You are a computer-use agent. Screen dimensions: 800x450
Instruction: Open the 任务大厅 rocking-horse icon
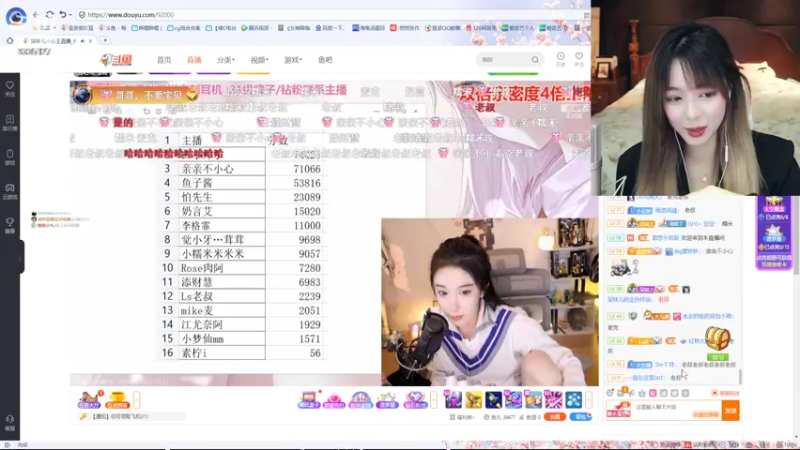(x=89, y=399)
